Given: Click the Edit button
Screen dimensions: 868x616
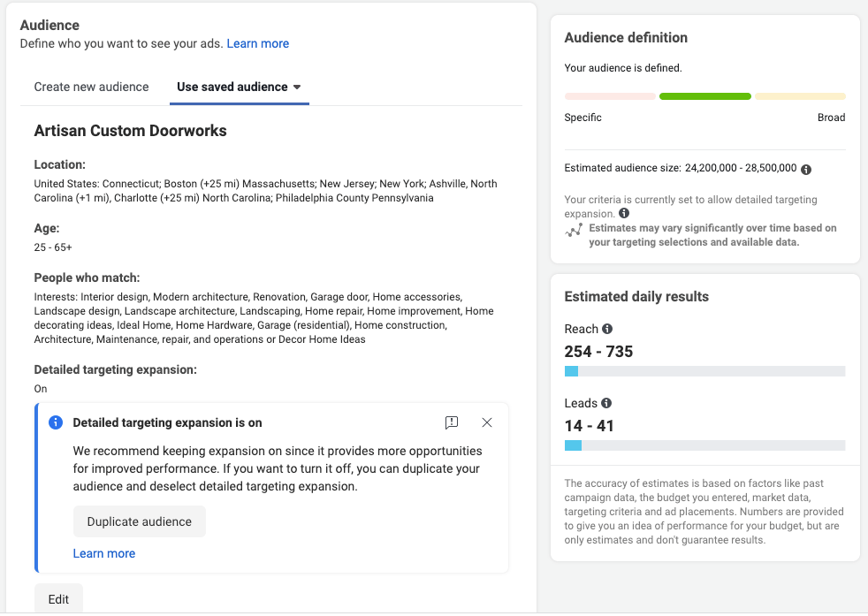Looking at the screenshot, I should click(x=58, y=599).
